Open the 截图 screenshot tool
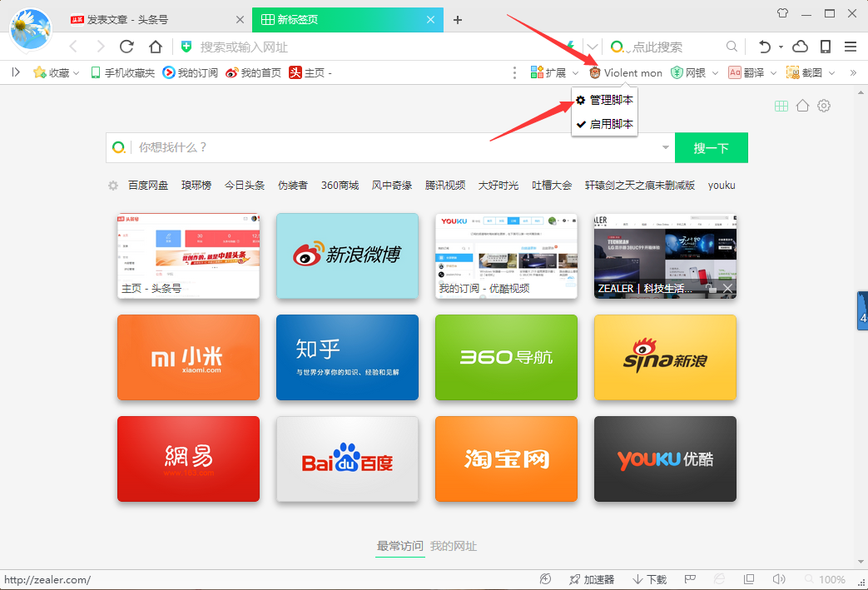The height and width of the screenshot is (590, 868). tap(805, 72)
